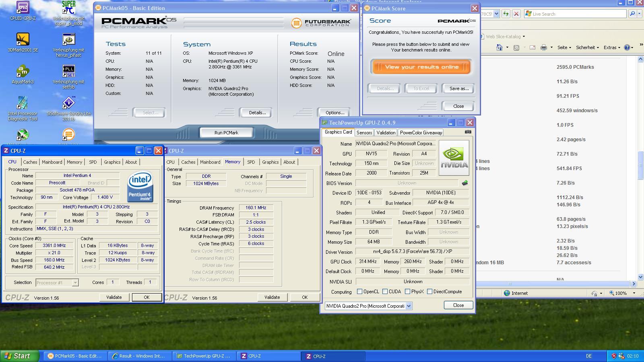Switch to Caches tab in left CPU-Z window
Viewport: 644px width, 362px height.
(x=30, y=162)
